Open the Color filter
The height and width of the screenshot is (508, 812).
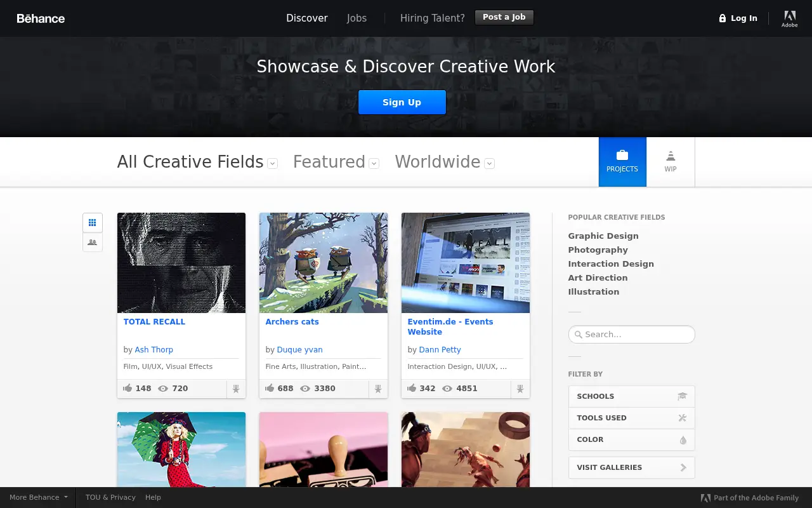coord(632,439)
